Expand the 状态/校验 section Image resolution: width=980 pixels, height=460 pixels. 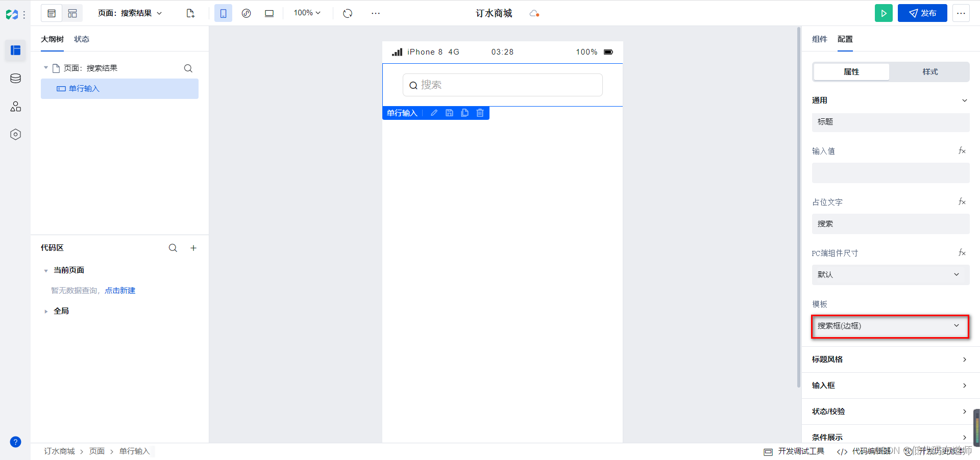tap(891, 412)
